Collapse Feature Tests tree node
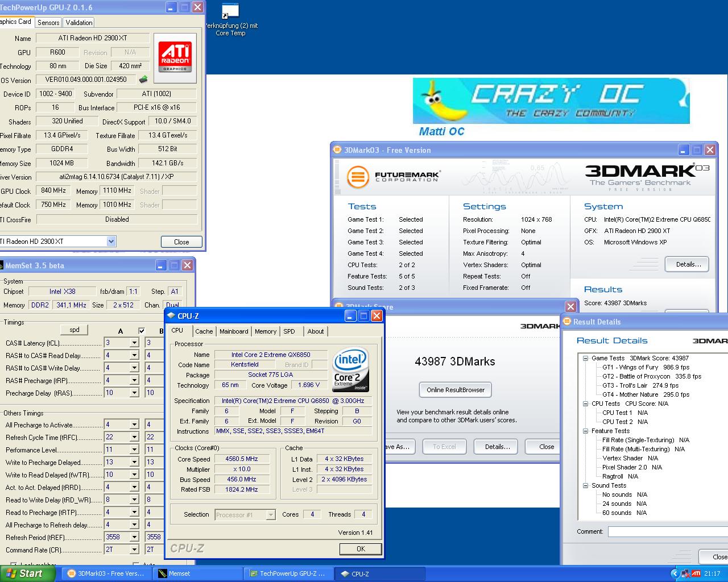This screenshot has height=582, width=728. pos(585,431)
